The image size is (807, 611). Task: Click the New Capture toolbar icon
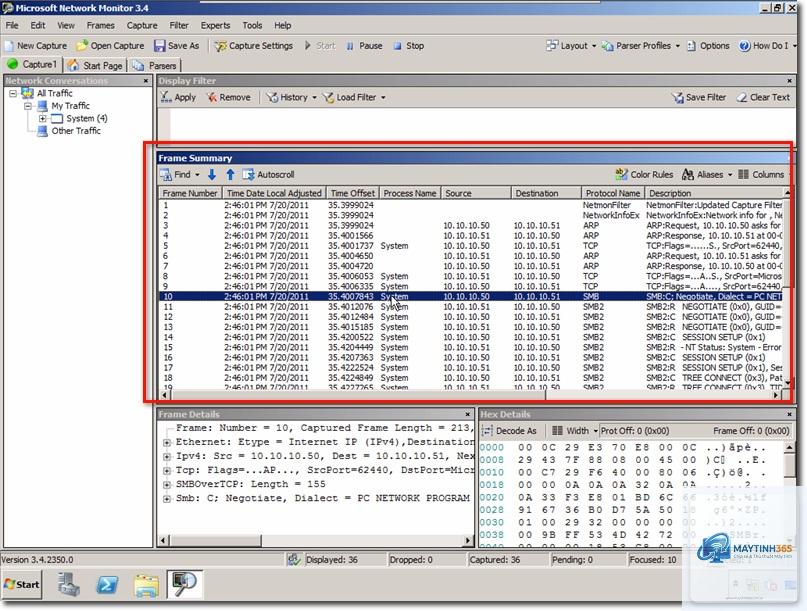[36, 46]
